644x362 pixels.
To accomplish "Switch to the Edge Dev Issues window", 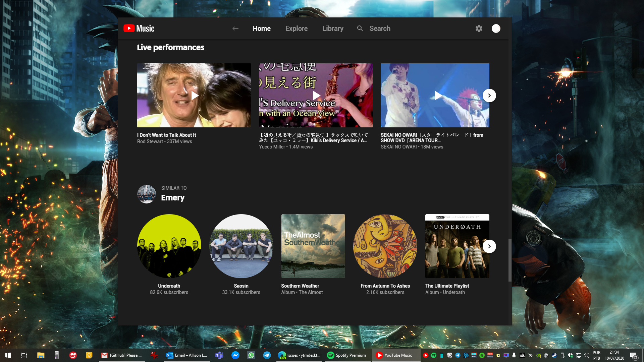I will [300, 355].
